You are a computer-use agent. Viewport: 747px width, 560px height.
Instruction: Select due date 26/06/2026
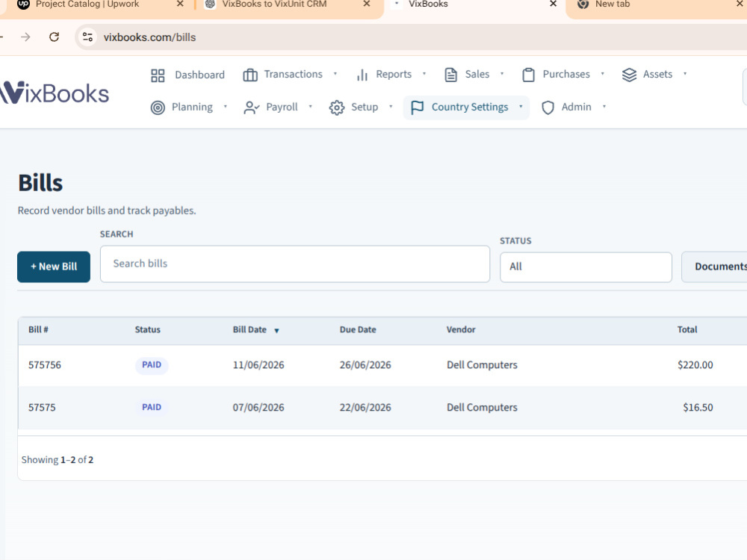(x=365, y=365)
